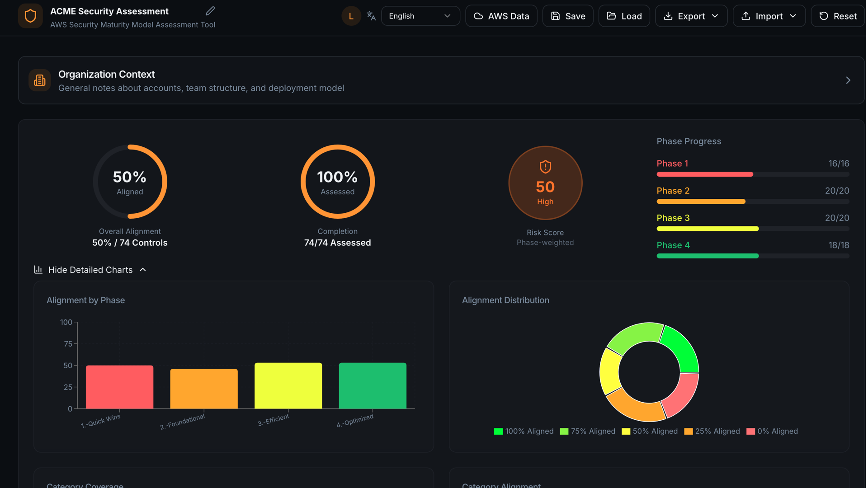
Task: Open the user avatar labeled L
Action: (351, 16)
